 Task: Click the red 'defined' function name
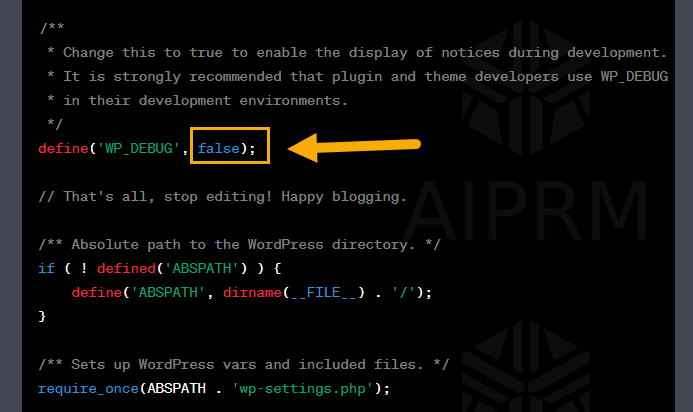(126, 268)
